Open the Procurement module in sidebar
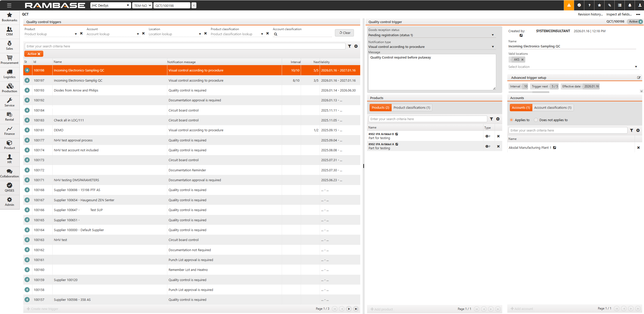 click(9, 60)
